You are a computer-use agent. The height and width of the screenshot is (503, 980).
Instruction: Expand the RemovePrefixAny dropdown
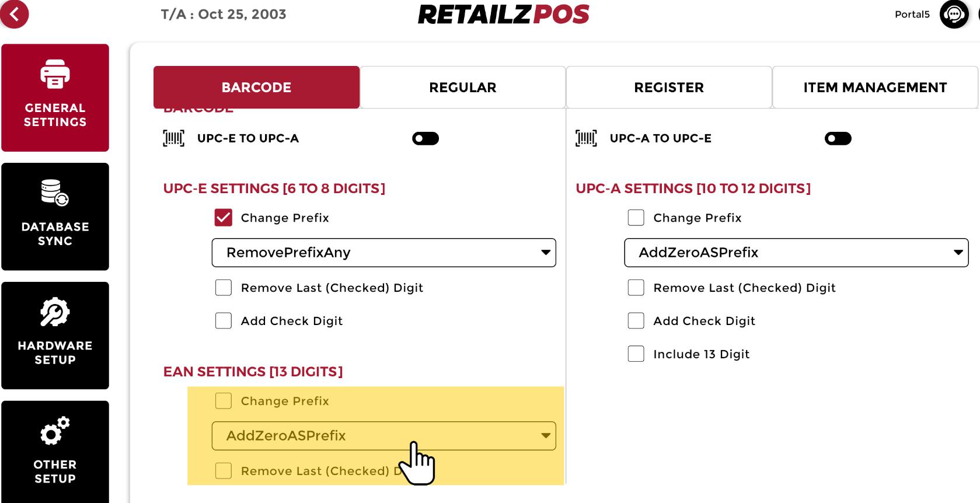click(x=383, y=253)
